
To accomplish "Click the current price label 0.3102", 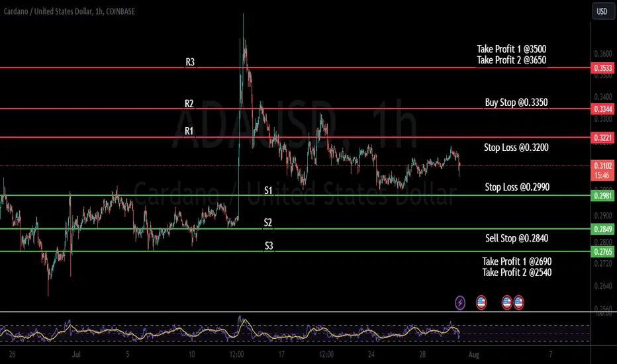I will [603, 165].
